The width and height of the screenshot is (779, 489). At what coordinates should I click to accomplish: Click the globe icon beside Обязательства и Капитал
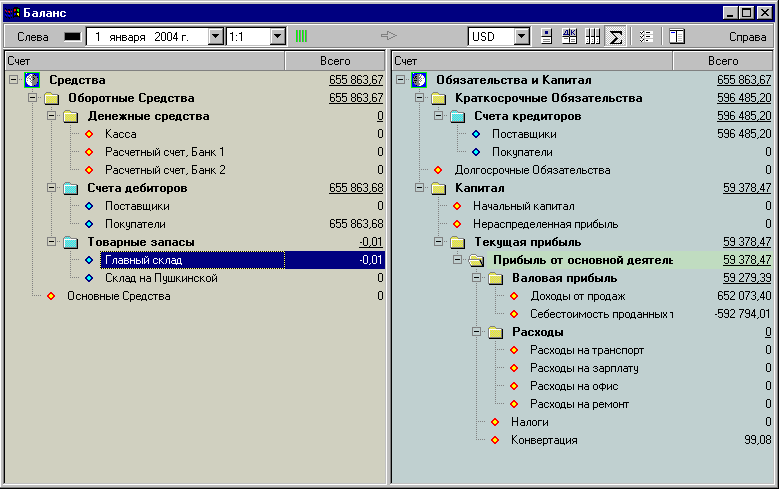pos(419,80)
